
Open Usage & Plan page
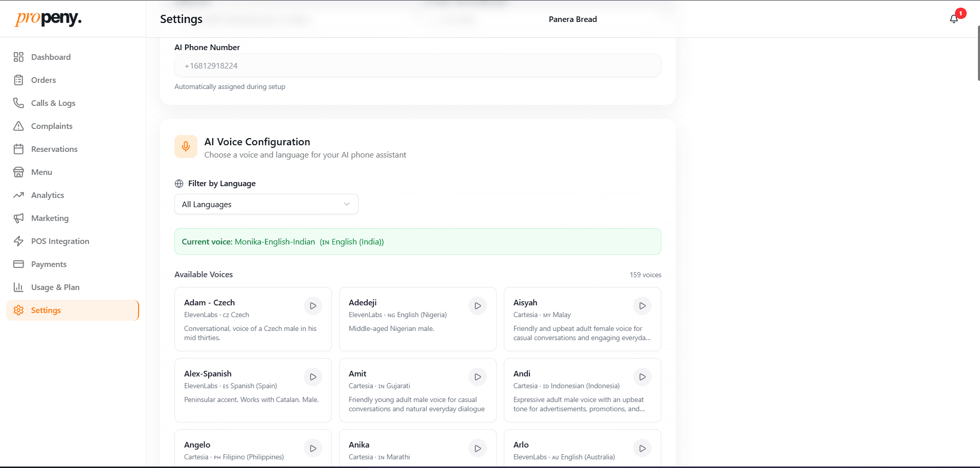coord(73,287)
